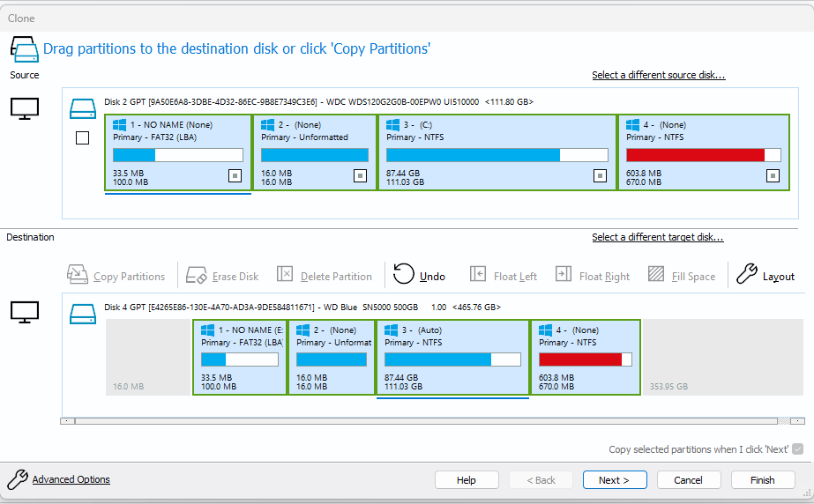Open 'Select a different source disk' link
Screen dimensions: 814x504
click(x=658, y=76)
